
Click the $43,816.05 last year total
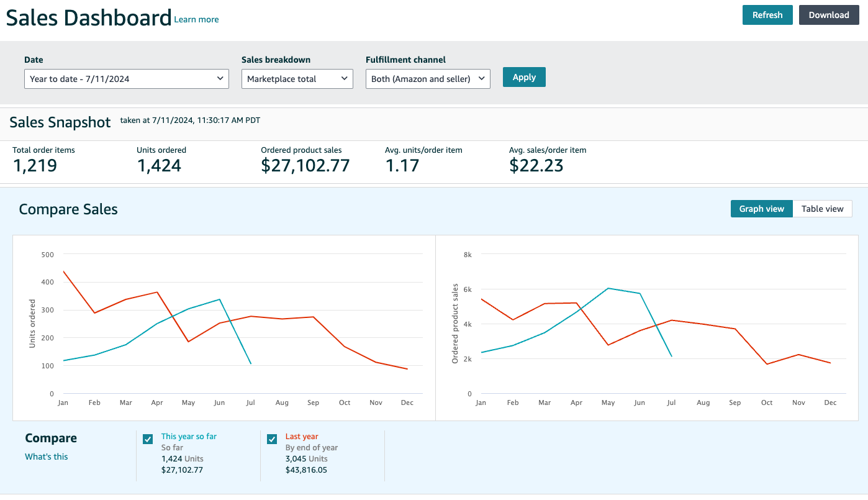306,470
